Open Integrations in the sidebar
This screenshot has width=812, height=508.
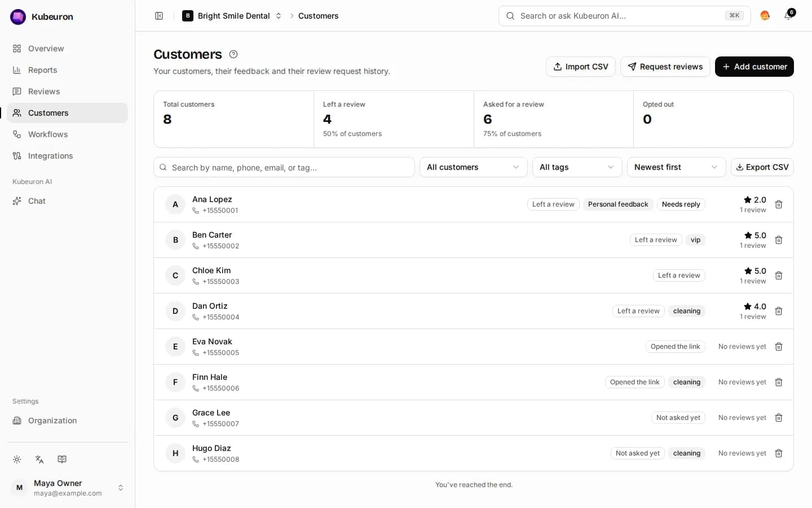point(68,156)
